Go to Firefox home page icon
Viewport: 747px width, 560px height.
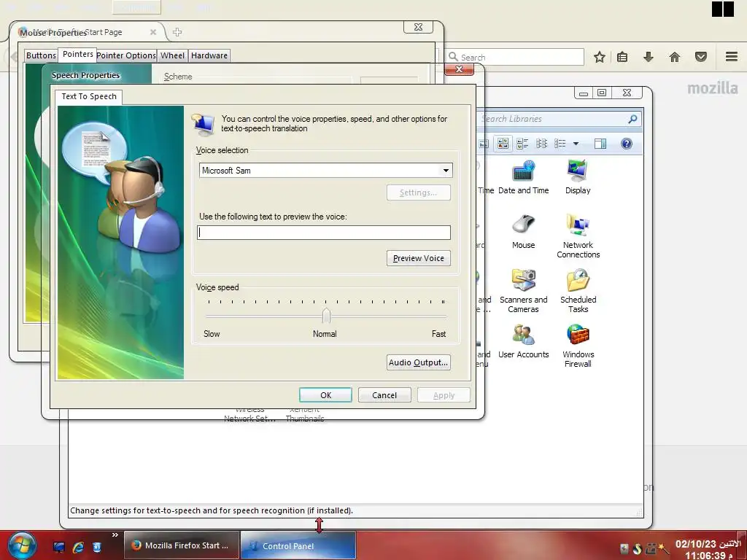675,57
